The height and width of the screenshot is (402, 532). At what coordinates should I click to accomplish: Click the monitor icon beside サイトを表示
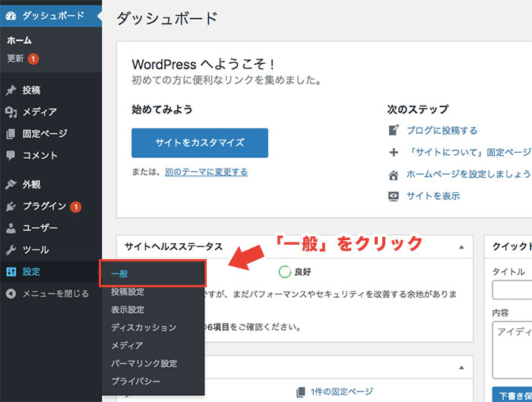pos(394,196)
